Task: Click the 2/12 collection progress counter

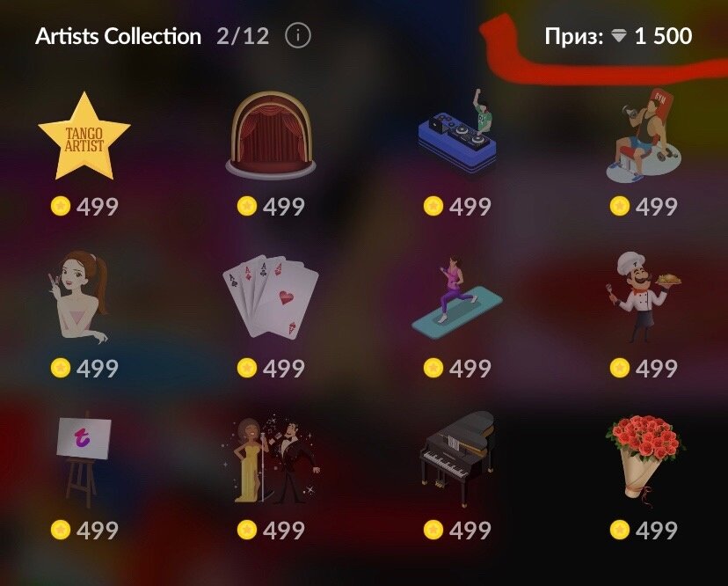Action: pyautogui.click(x=243, y=36)
